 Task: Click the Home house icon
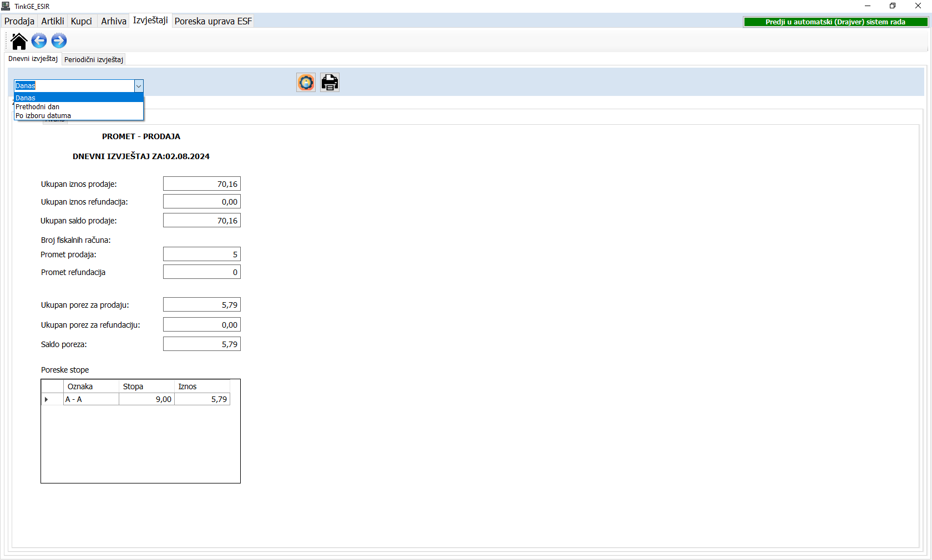19,41
